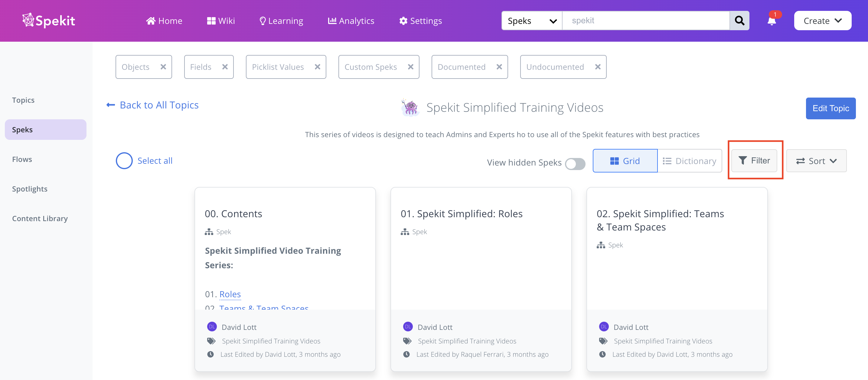Screen dimensions: 868x380
Task: Click the search magnifier button
Action: pos(739,21)
